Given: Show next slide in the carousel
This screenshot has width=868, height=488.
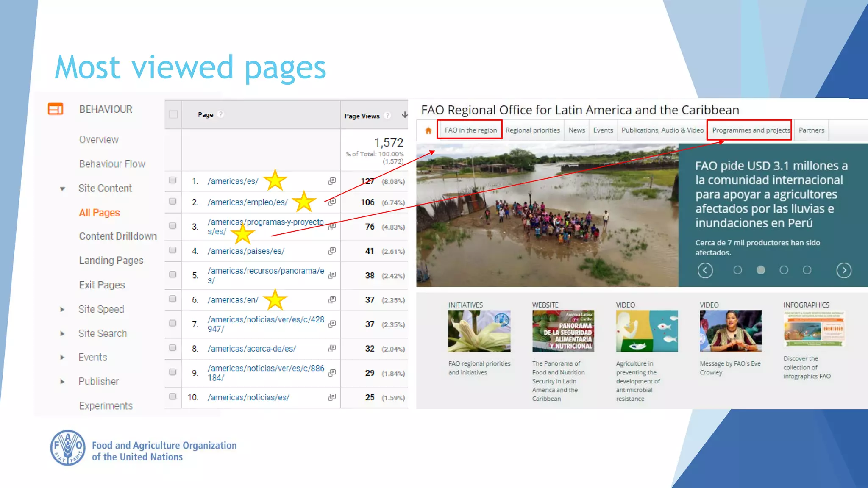Looking at the screenshot, I should (x=843, y=270).
